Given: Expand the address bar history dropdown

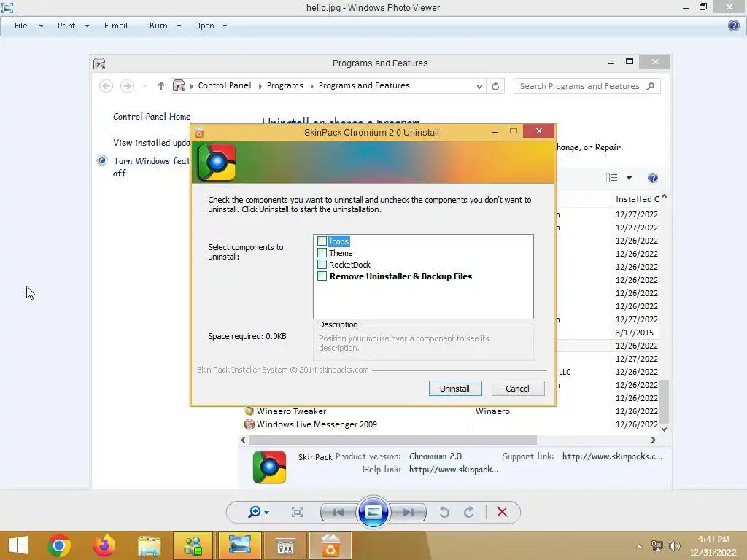Looking at the screenshot, I should (479, 86).
